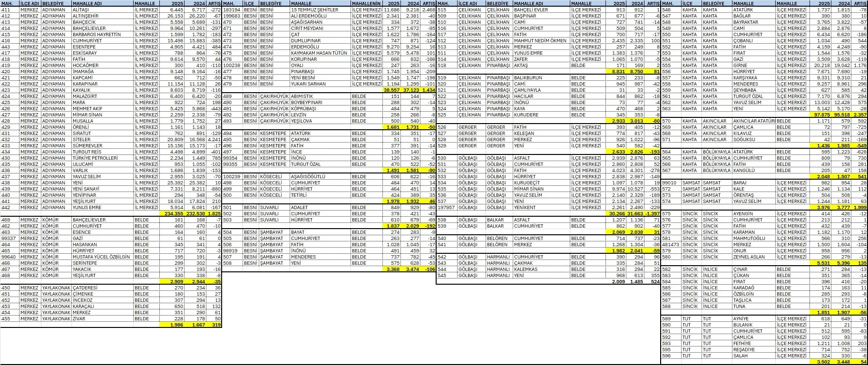Select the AKINCILAR ATATÜRK neighborhood cell
868x365 pixels.
click(753, 121)
